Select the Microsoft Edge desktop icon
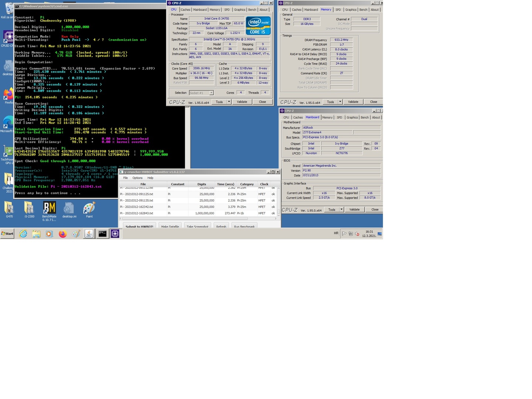The image size is (532, 399). [7, 124]
